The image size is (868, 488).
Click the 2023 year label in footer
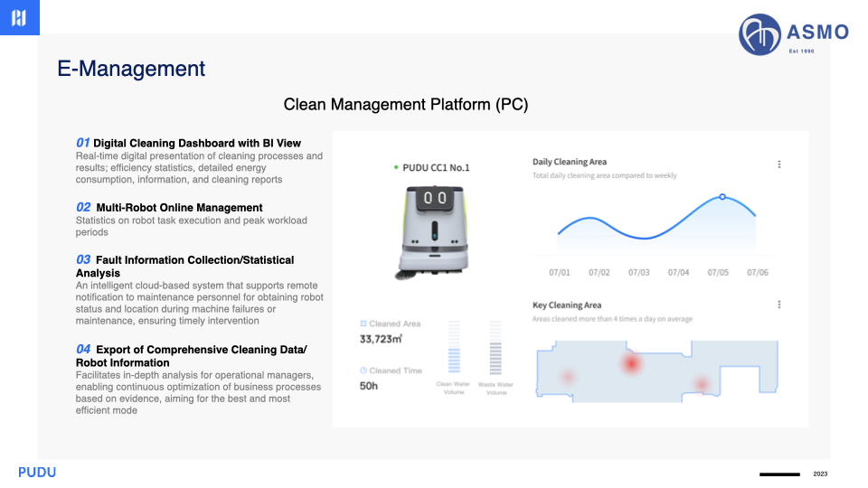point(820,474)
